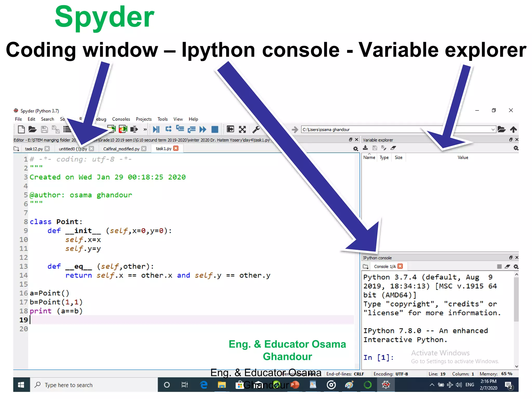Create a new file in Spyder toolbar

click(x=21, y=129)
